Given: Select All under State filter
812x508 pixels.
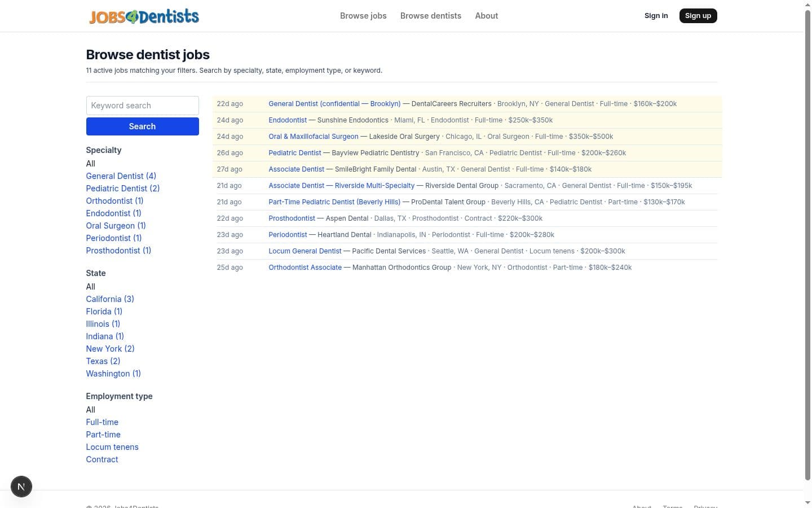Looking at the screenshot, I should 90,287.
